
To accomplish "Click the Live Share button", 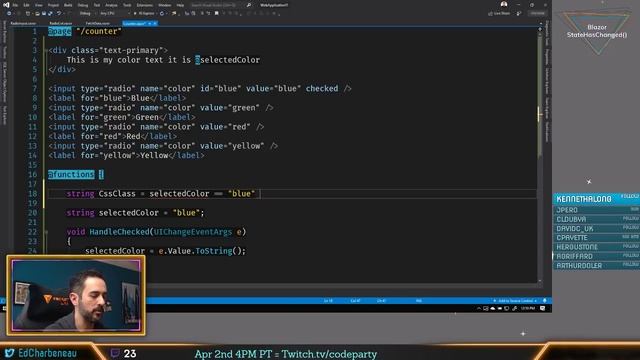I will (x=499, y=13).
